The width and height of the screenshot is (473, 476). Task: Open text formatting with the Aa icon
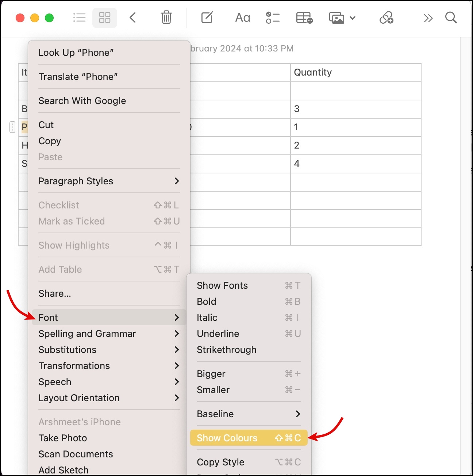point(242,17)
